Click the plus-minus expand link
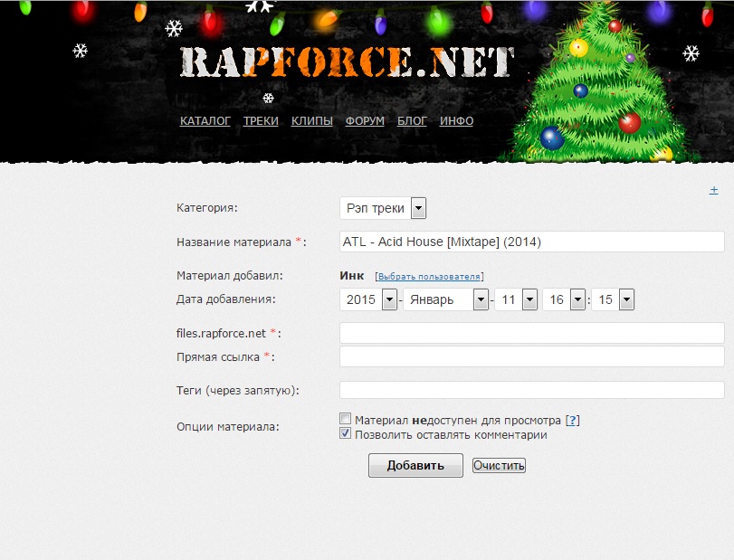The image size is (734, 560). (x=713, y=190)
